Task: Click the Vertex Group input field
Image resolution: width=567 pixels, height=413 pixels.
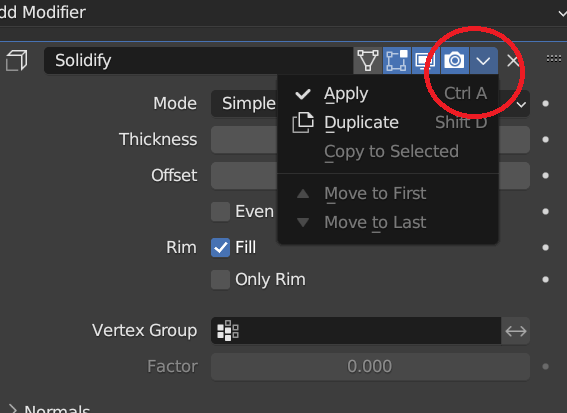Action: [356, 331]
